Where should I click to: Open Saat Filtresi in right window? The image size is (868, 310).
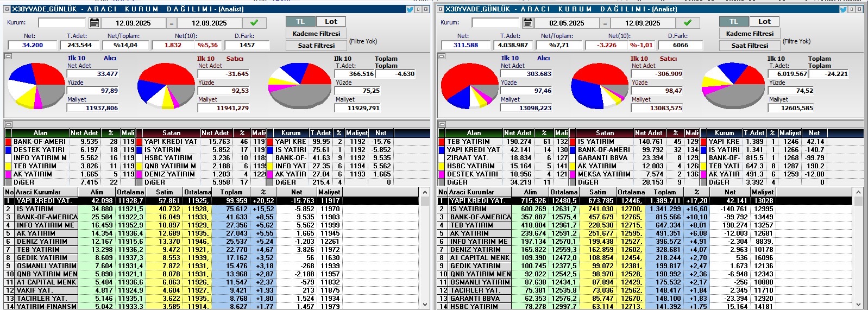(750, 46)
